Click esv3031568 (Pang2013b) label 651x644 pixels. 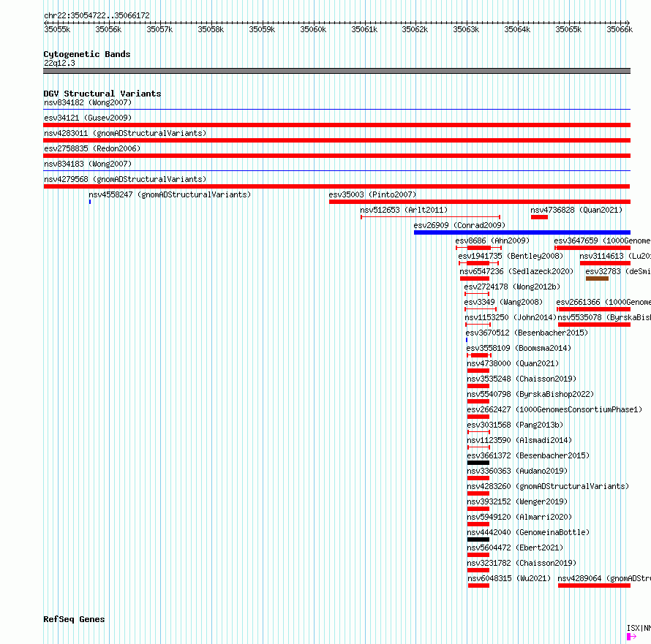[515, 425]
